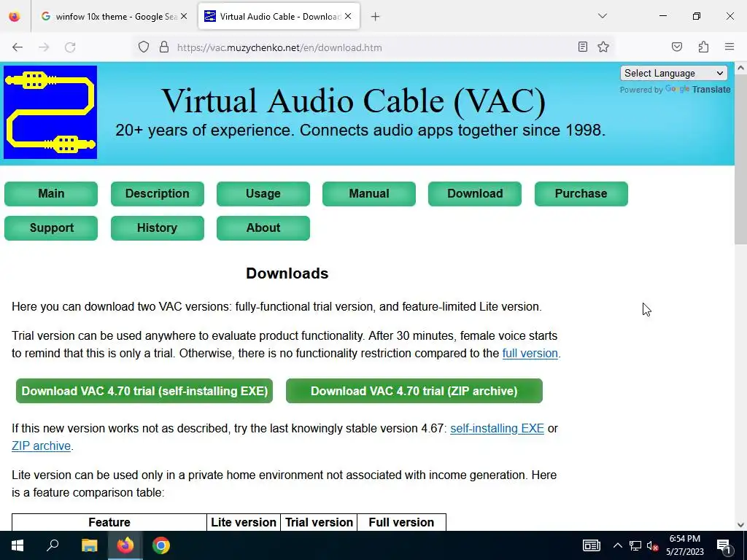This screenshot has width=747, height=560.
Task: Open the Usage page
Action: point(263,194)
